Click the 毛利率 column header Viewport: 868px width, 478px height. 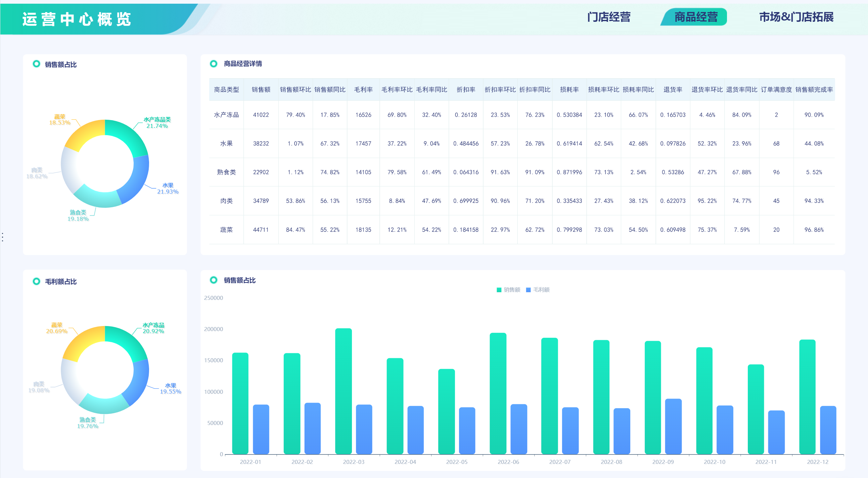point(363,90)
